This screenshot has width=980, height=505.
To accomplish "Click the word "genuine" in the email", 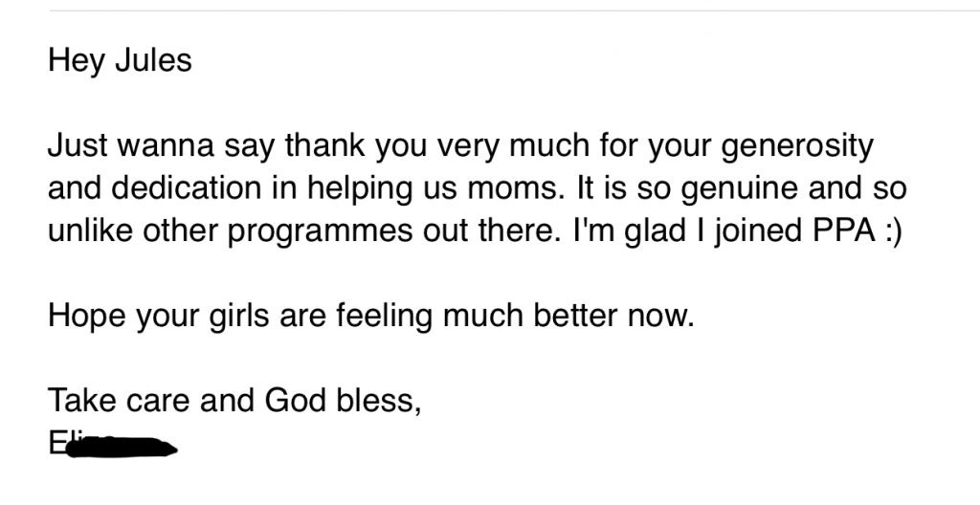I will click(x=740, y=189).
